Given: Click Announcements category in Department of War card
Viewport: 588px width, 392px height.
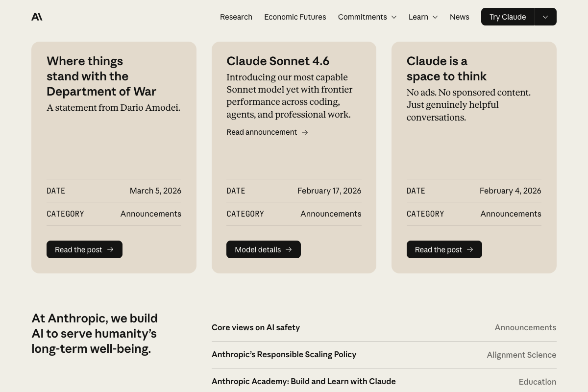Looking at the screenshot, I should click(151, 214).
